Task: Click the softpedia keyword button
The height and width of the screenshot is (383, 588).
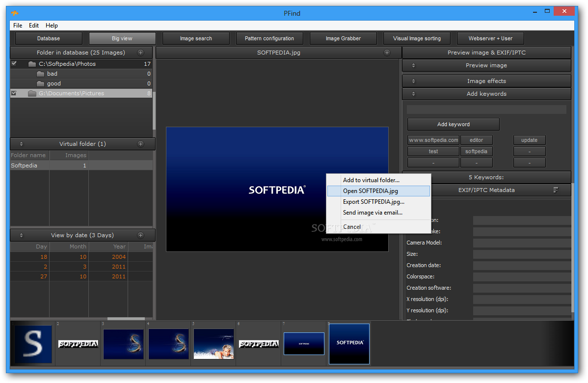Action: tap(476, 151)
